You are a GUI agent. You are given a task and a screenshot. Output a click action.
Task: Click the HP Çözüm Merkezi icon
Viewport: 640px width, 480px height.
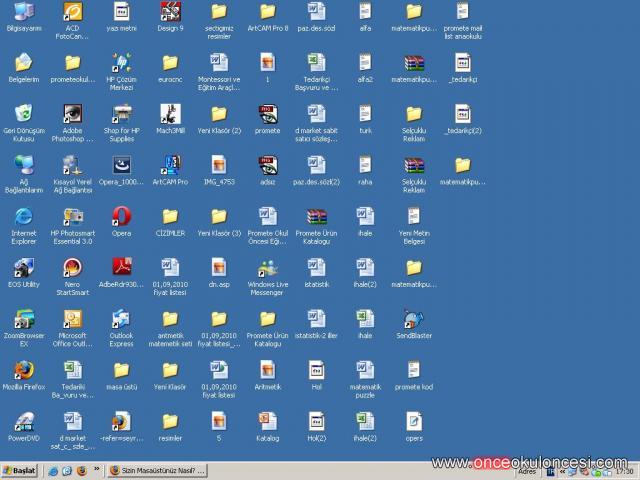coord(121,63)
